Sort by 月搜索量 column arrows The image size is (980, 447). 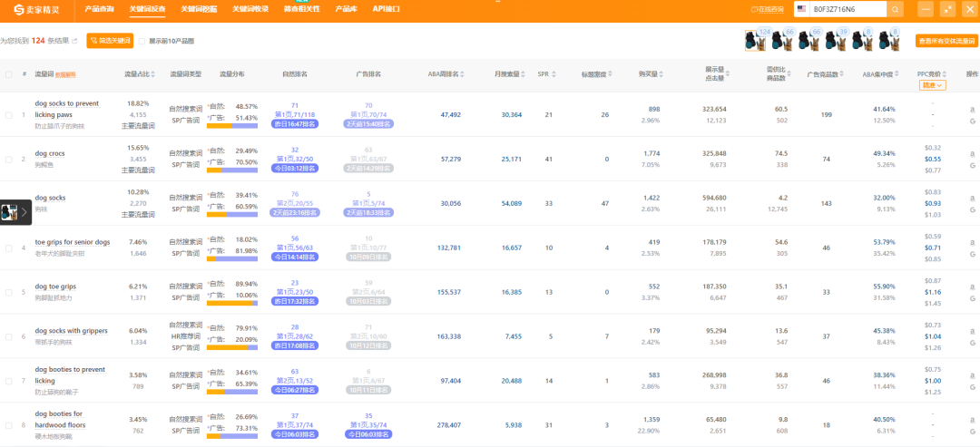(x=521, y=74)
